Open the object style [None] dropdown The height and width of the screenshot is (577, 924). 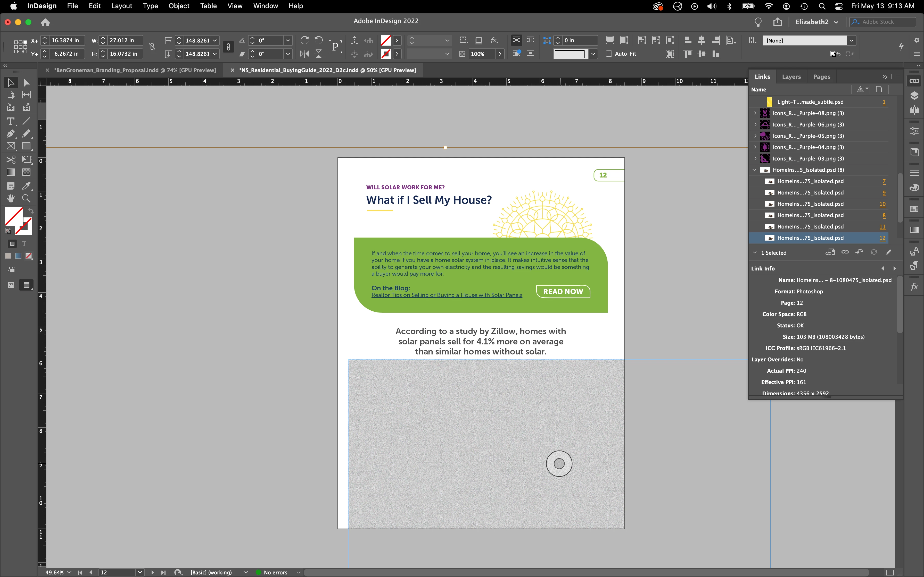coord(851,40)
